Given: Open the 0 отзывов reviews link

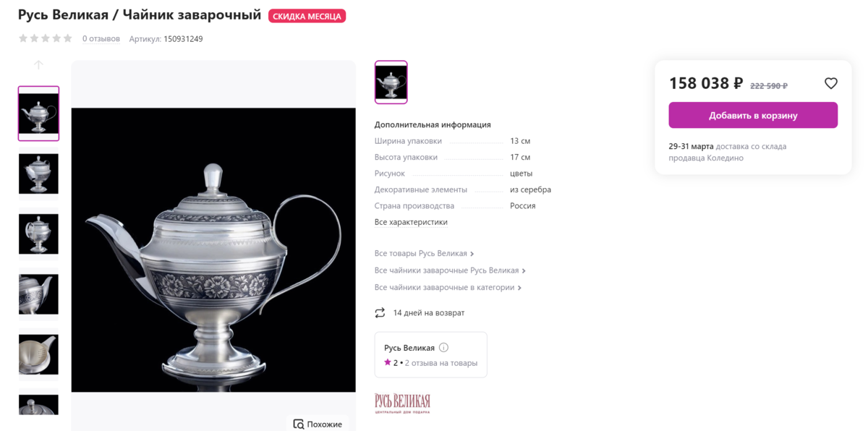Looking at the screenshot, I should tap(101, 39).
